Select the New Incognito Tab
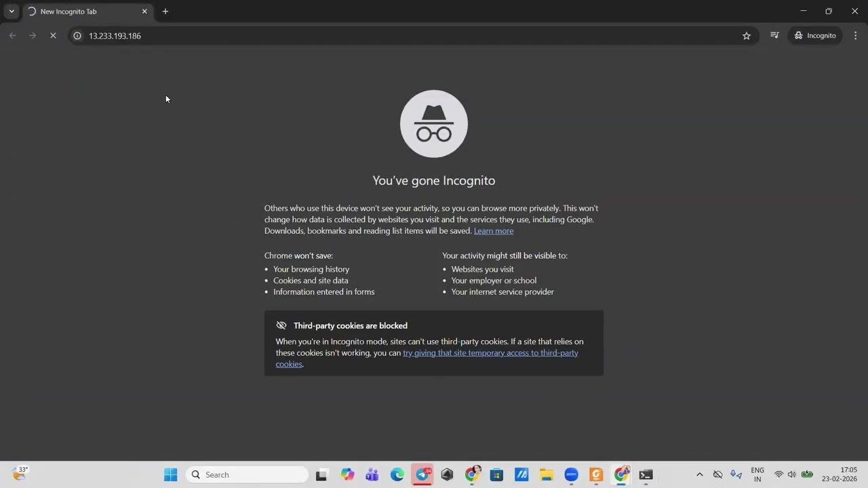868x488 pixels. [87, 12]
